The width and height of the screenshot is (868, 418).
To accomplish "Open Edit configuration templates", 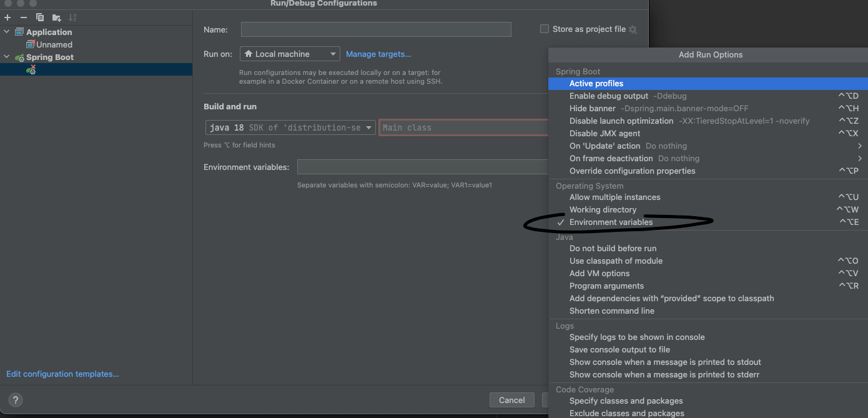I will 62,374.
